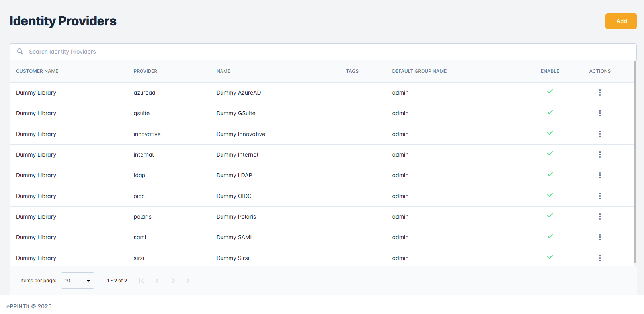
Task: Open the Items per page dropdown
Action: tap(78, 281)
